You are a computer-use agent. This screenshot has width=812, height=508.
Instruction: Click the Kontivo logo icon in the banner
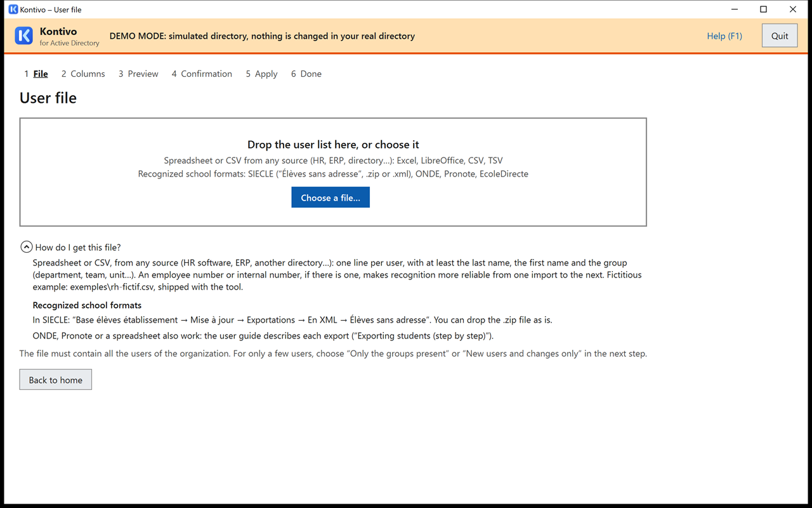tap(23, 36)
